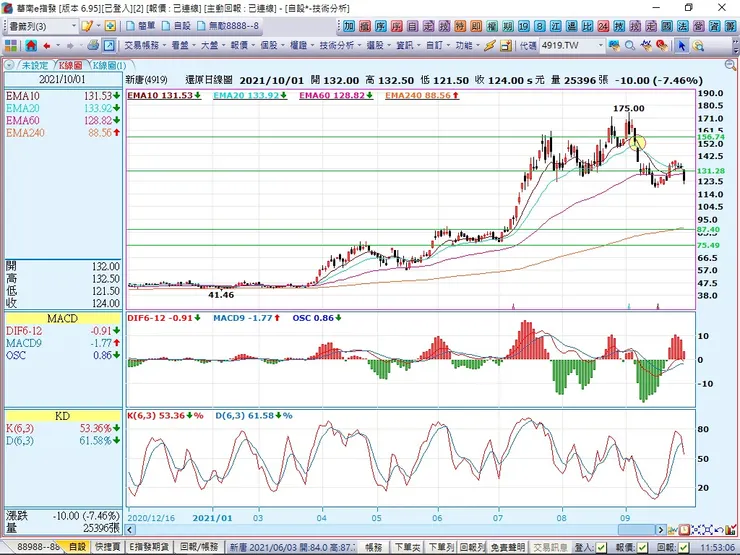The height and width of the screenshot is (555, 740).
Task: Click the lightning bolt quick-order icon
Action: (490, 46)
